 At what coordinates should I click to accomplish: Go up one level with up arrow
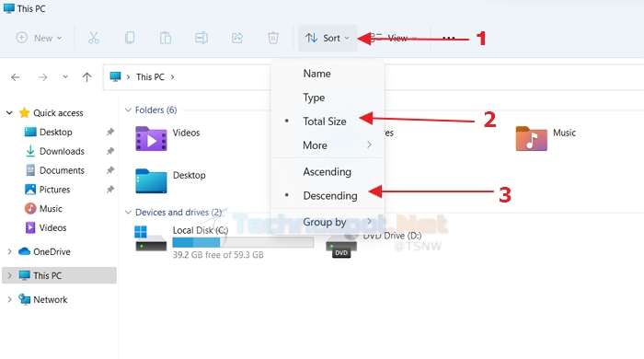pos(86,76)
